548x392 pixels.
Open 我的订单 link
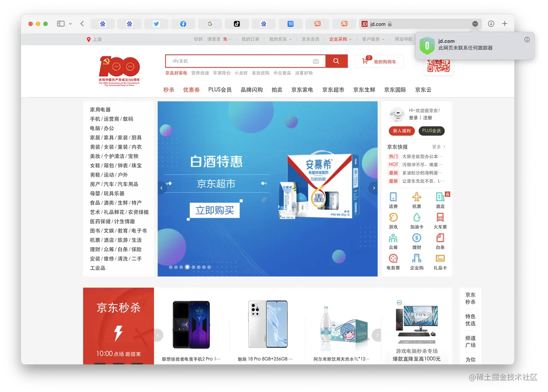250,39
